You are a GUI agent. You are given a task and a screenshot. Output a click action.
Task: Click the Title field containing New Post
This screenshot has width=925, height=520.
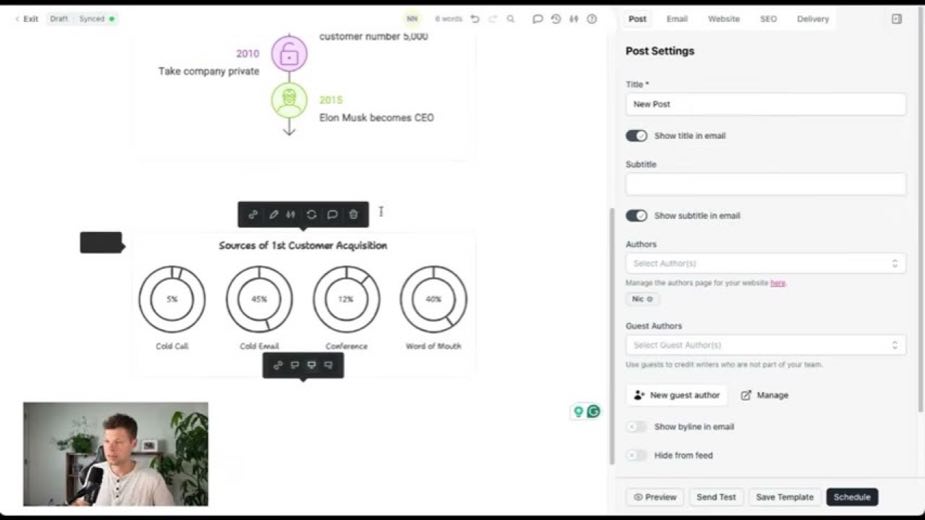(765, 104)
